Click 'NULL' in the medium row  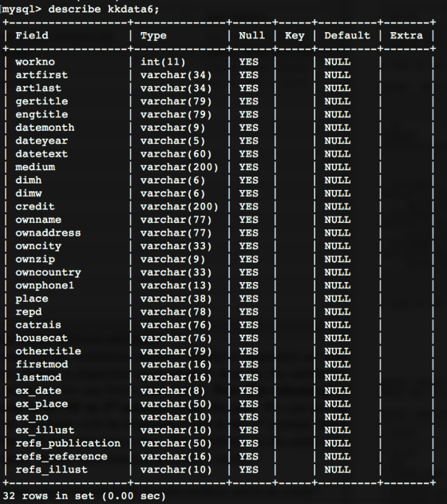coord(337,167)
